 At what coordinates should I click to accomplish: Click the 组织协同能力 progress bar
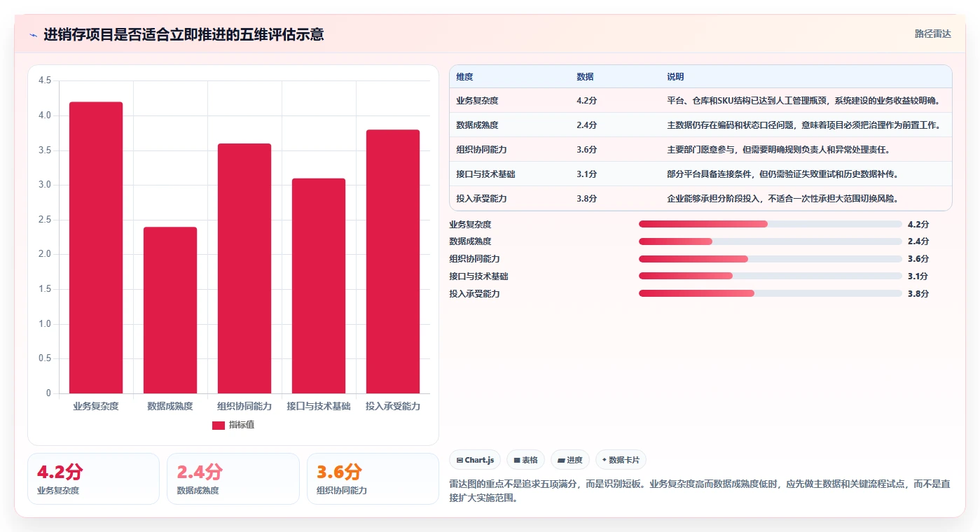click(771, 259)
